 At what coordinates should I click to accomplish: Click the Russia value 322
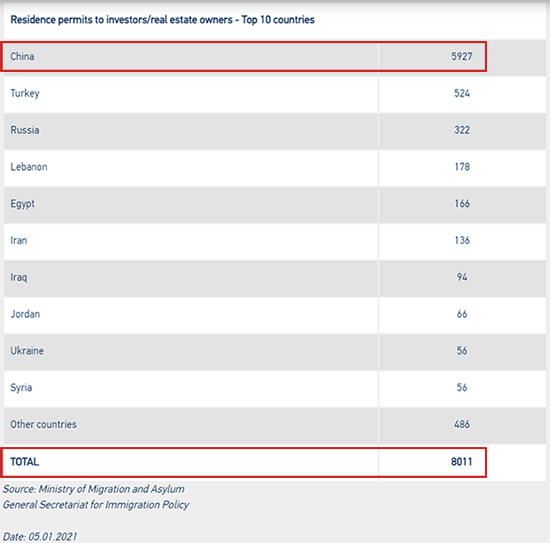(x=462, y=130)
